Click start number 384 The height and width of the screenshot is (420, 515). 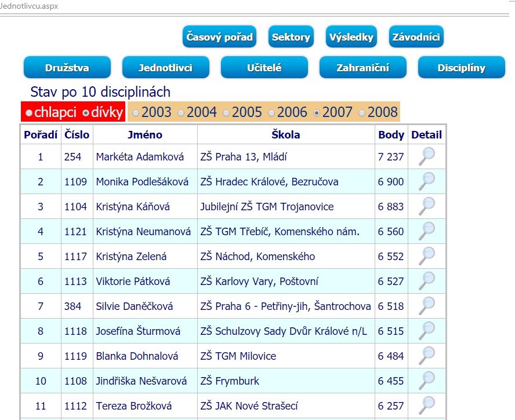coord(72,306)
